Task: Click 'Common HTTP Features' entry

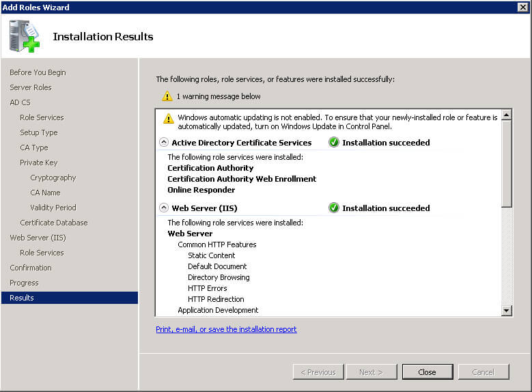Action: point(217,244)
